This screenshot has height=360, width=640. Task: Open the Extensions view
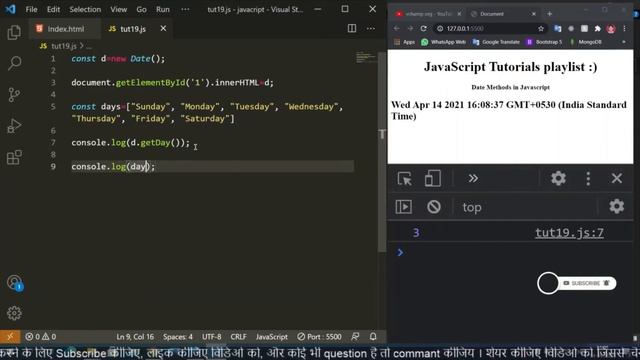pos(14,157)
